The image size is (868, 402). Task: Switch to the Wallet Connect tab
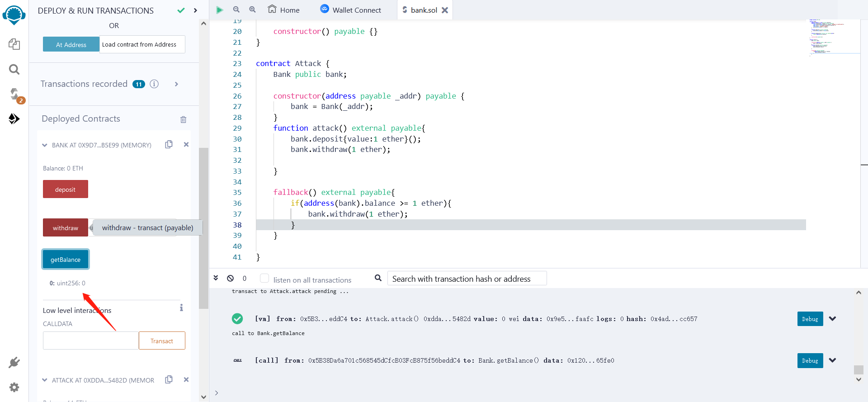click(351, 9)
